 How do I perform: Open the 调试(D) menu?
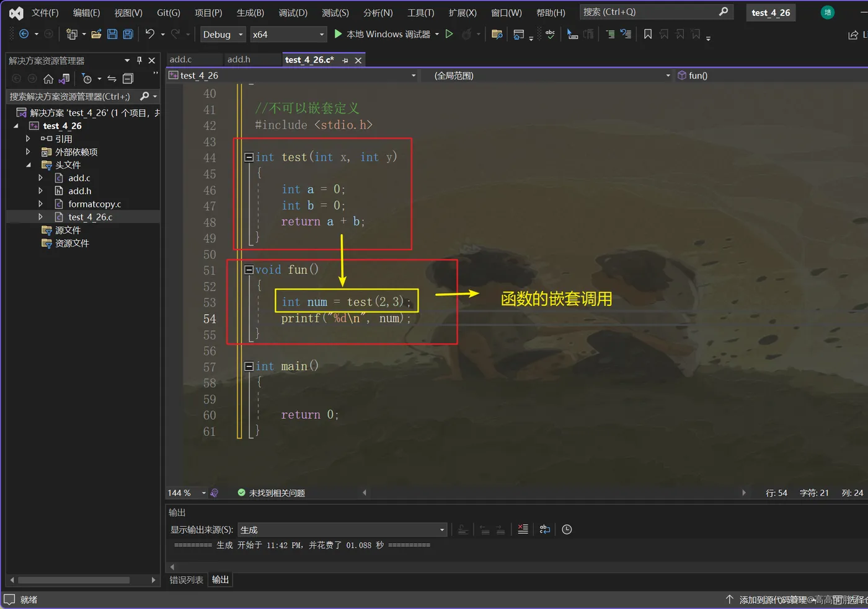(x=293, y=12)
